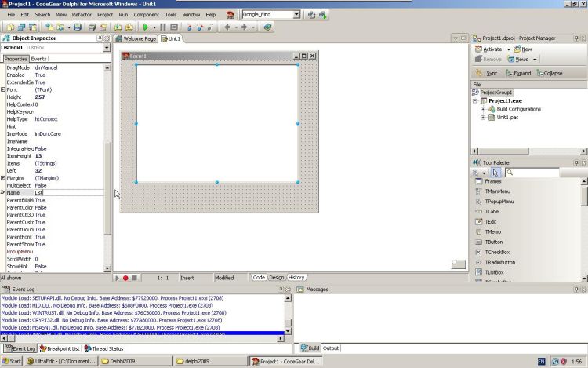Switch to the Events tab
This screenshot has height=368, width=588.
(x=38, y=59)
